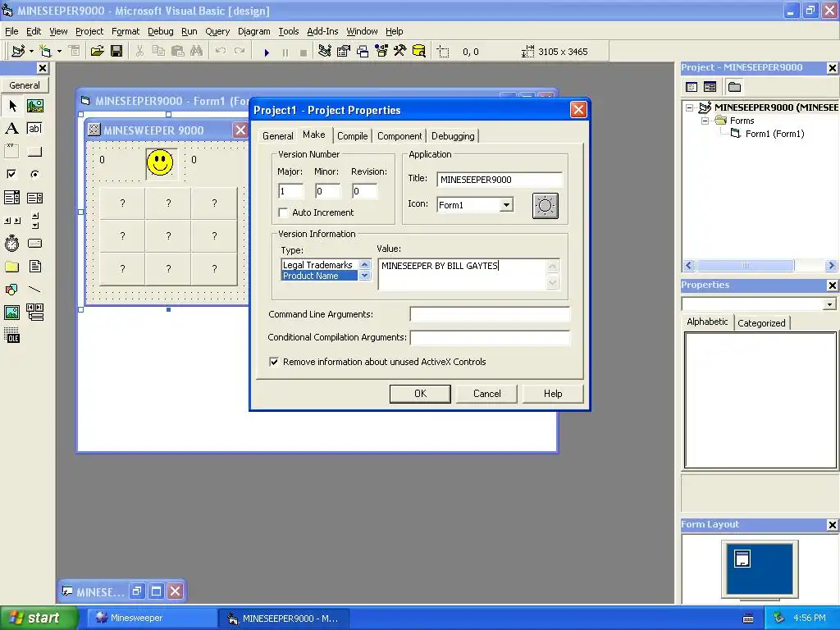840x630 pixels.
Task: Select the Timer tool in toolbox
Action: point(11,243)
